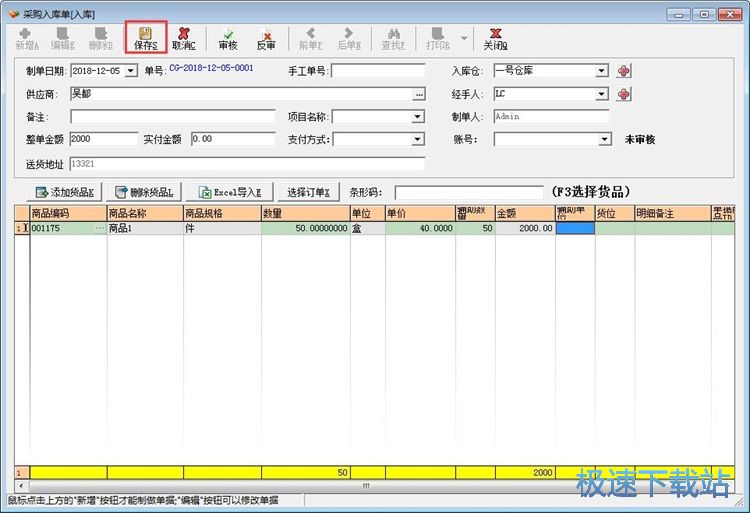Expand the 支付方式 payment method dropdown
Screen dimensions: 750x513
click(418, 140)
